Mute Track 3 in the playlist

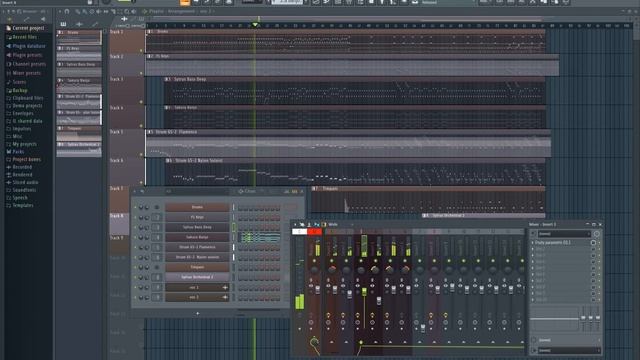[x=141, y=102]
